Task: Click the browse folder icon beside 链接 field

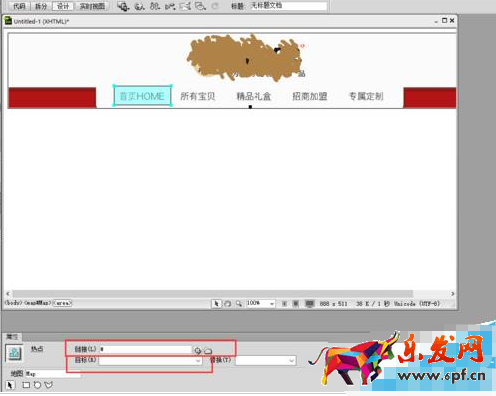Action: [x=208, y=351]
